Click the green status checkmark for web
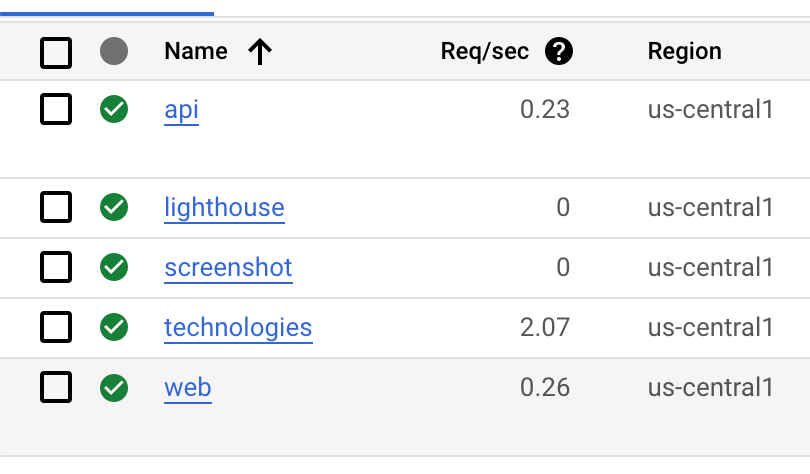 click(114, 387)
